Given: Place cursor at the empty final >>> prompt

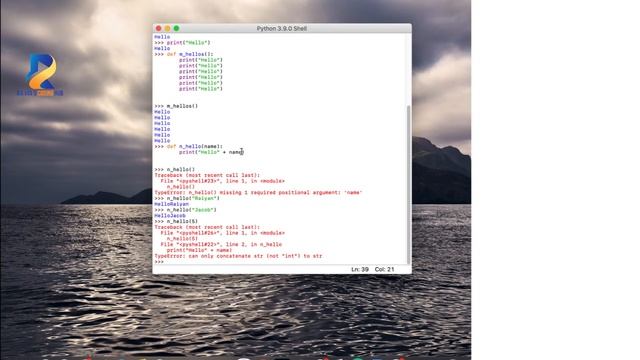Looking at the screenshot, I should tap(159, 262).
